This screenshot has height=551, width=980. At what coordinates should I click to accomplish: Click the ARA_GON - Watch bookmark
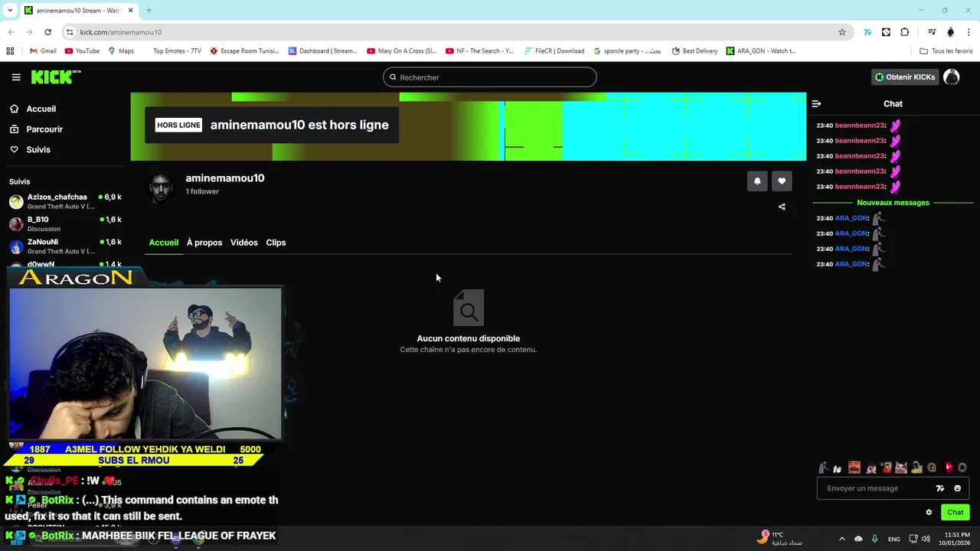coord(762,51)
